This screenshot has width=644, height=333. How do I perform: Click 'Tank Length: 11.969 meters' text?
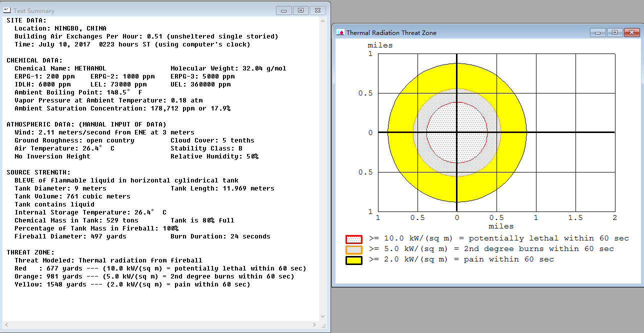tap(222, 188)
